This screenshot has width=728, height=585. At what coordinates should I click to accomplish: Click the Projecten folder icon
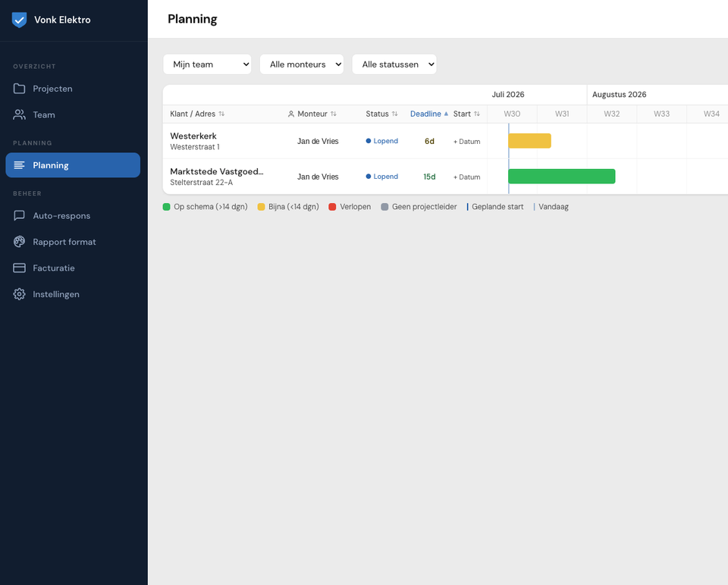19,89
